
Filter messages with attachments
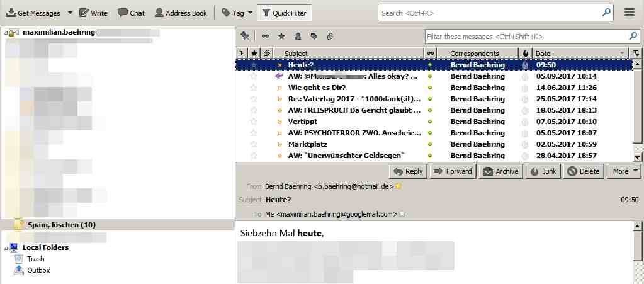pos(330,36)
